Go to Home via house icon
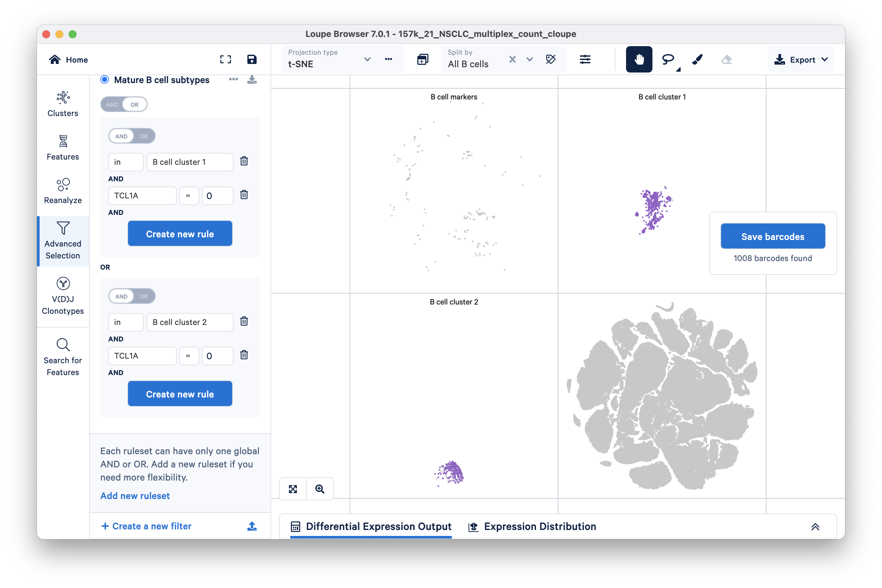Screen dimensions: 882x588 [x=55, y=60]
